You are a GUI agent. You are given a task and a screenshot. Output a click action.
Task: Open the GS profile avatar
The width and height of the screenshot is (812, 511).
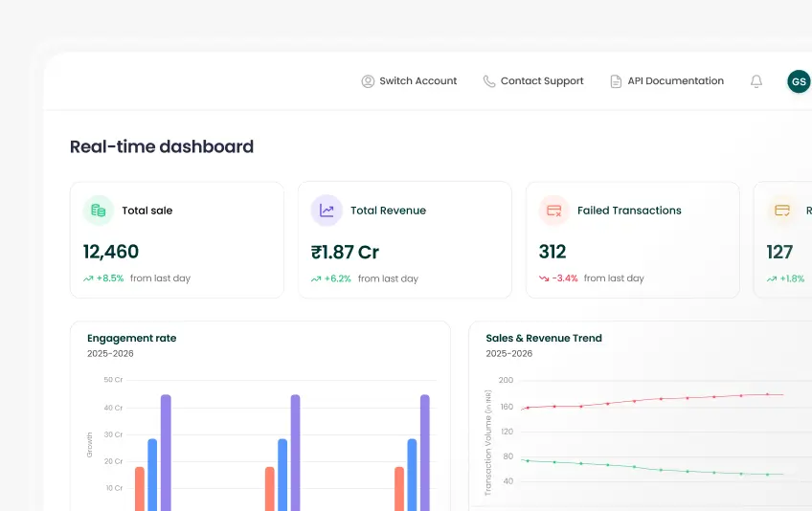799,81
